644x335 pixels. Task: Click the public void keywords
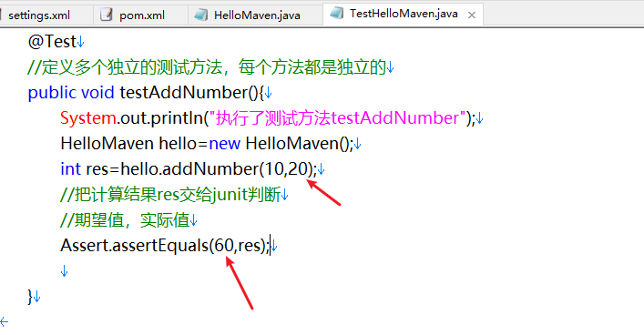point(71,93)
